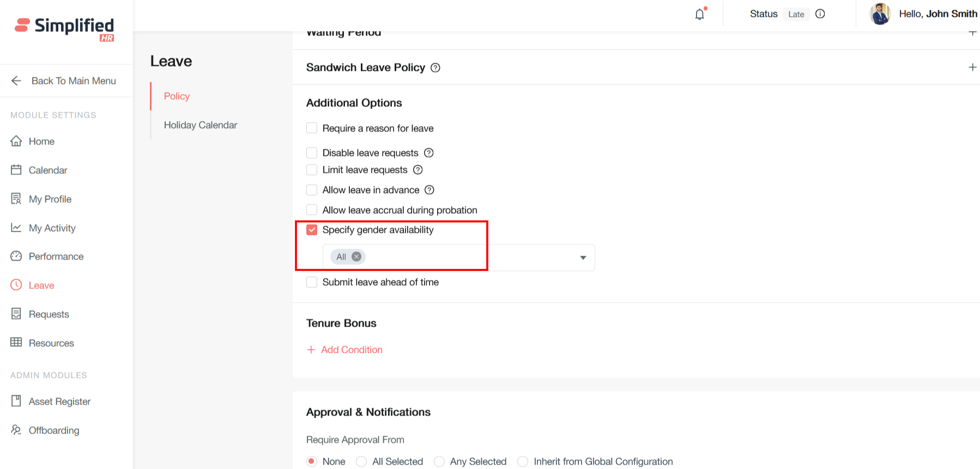This screenshot has width=980, height=469.
Task: Click help icon beside Limit leave requests
Action: [x=418, y=170]
